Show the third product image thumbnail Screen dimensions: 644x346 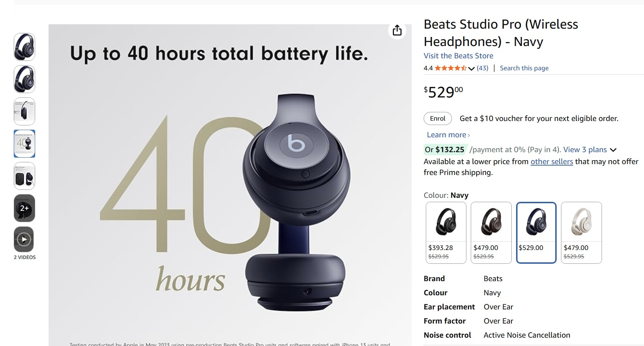click(x=24, y=111)
